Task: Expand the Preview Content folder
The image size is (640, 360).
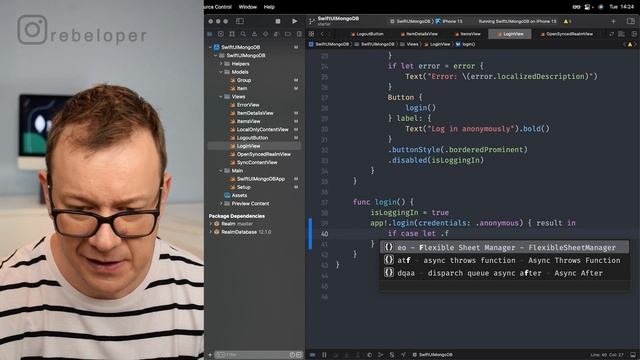Action: coord(221,203)
